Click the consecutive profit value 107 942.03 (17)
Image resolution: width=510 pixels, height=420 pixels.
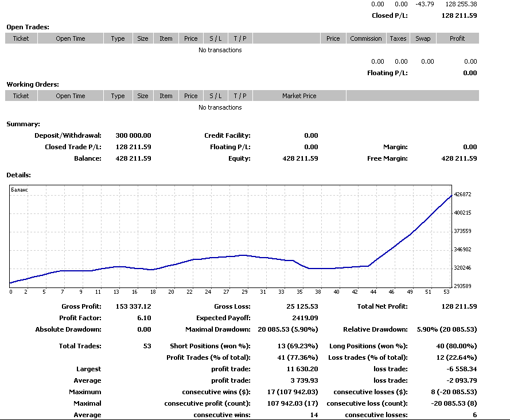[293, 403]
